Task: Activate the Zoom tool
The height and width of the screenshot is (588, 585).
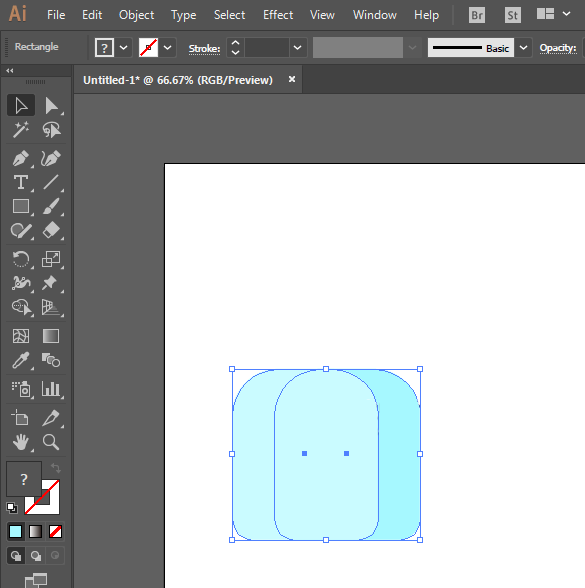Action: pyautogui.click(x=51, y=442)
